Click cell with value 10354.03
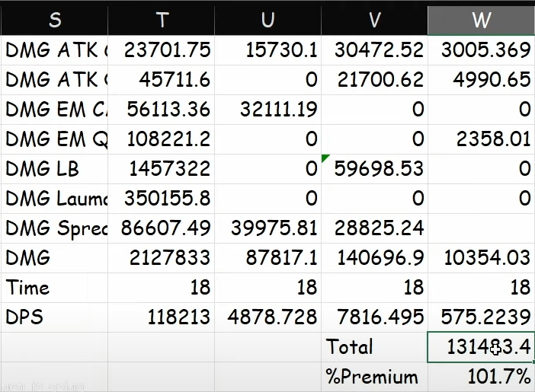 tap(482, 258)
